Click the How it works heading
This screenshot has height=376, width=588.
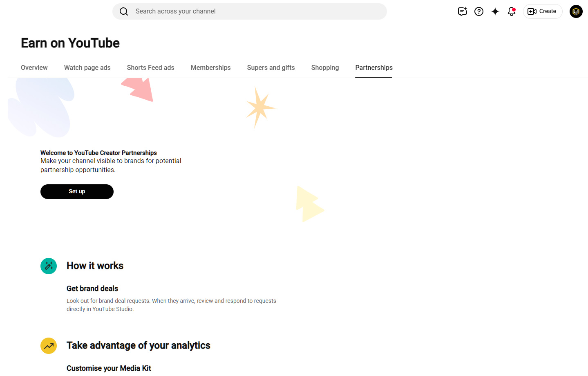[95, 266]
